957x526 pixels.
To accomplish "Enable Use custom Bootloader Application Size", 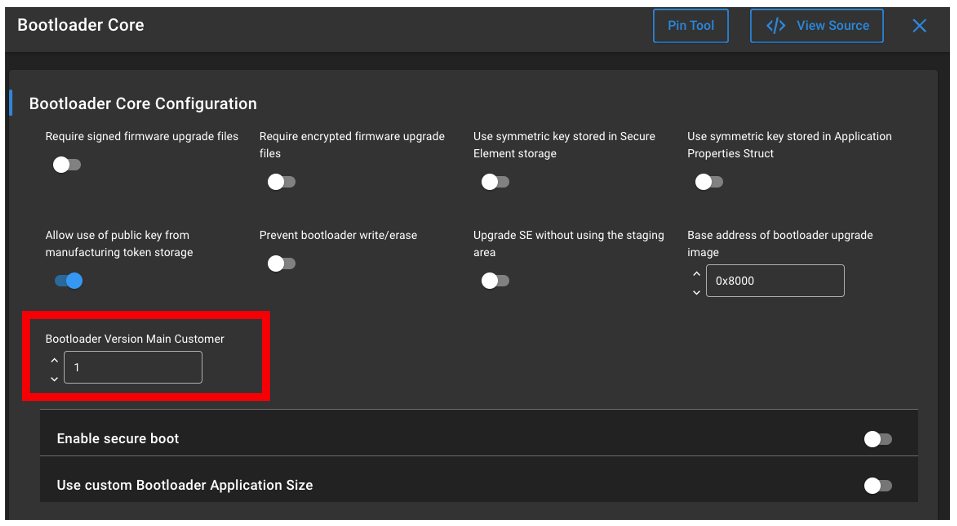I will click(x=877, y=486).
